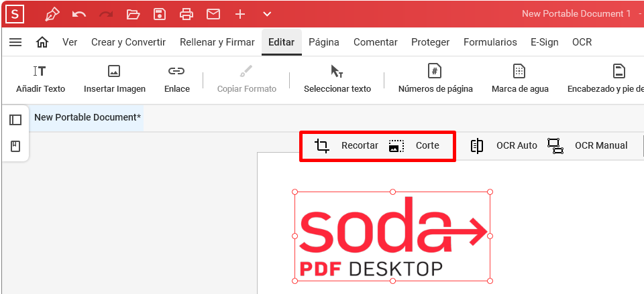Select the pen signature tool icon
Screen dimensions: 644x294
pos(52,14)
